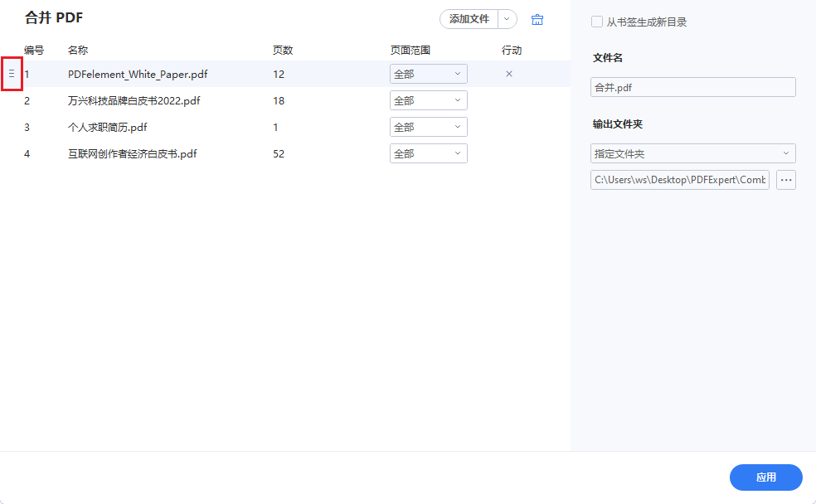Open page range dropdown for PDFelement_White_Paper.pdf
Image resolution: width=816 pixels, height=504 pixels.
(428, 74)
